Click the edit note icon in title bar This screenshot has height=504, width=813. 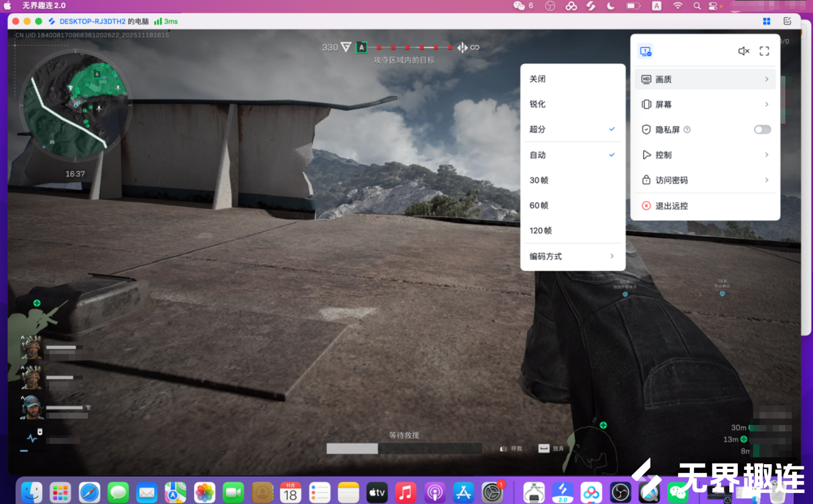787,21
